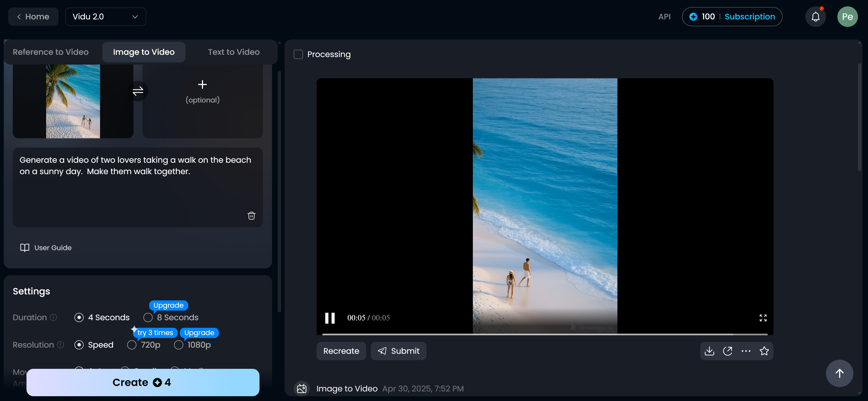Image resolution: width=868 pixels, height=401 pixels.
Task: Open notifications bell
Action: [815, 16]
